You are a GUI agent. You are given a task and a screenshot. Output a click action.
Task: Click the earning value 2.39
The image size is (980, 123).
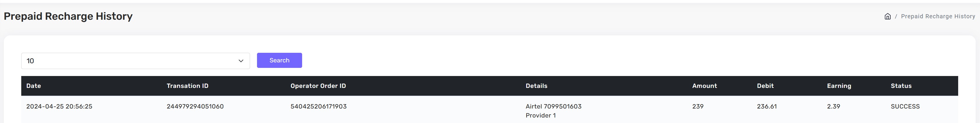833,106
